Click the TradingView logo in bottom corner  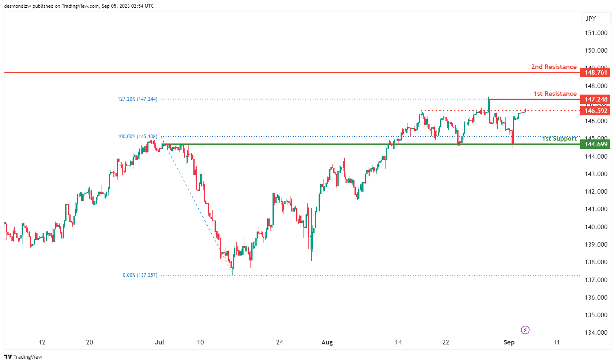pyautogui.click(x=8, y=357)
